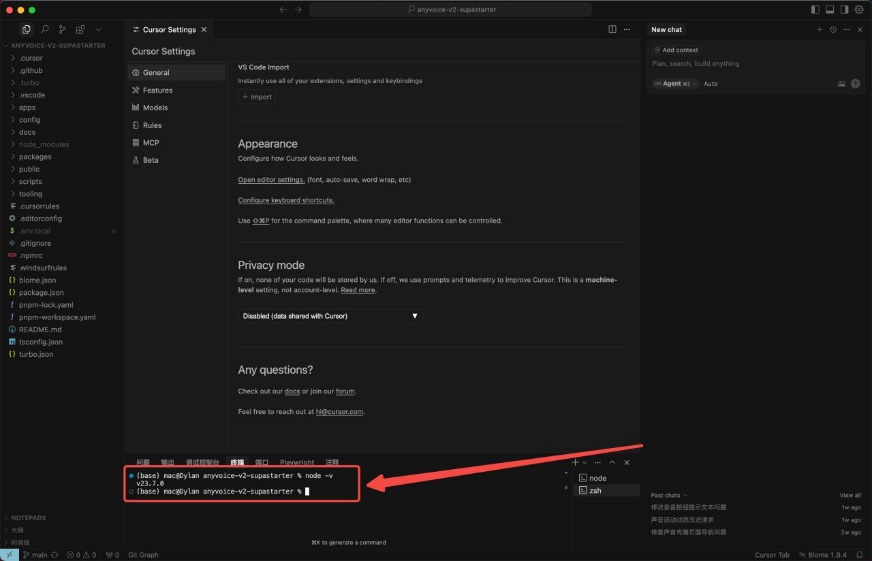
Task: Click the image attach icon in chat
Action: (x=841, y=84)
